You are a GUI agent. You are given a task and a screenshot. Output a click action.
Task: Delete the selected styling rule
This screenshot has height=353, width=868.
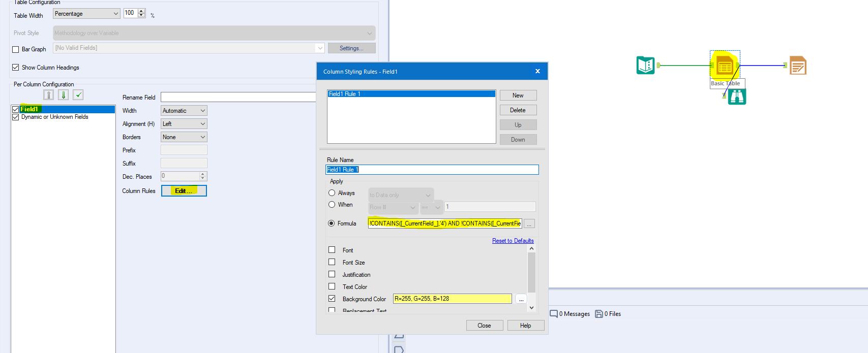518,110
